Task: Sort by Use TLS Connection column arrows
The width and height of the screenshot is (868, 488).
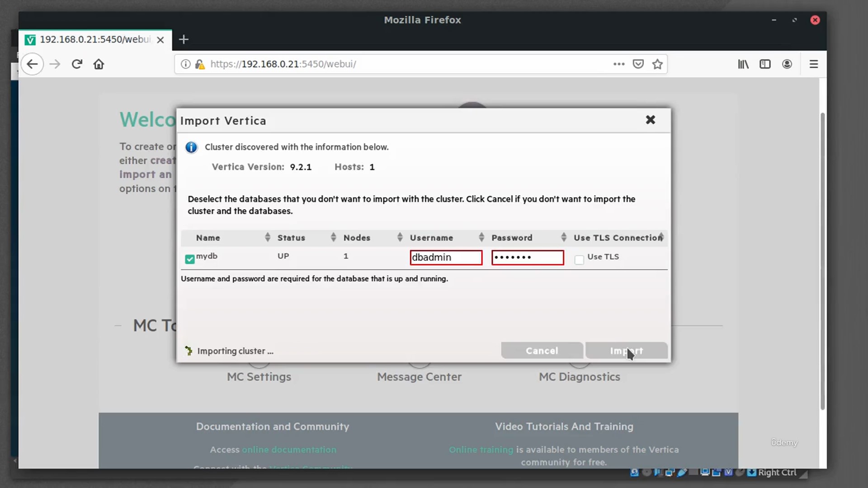Action: 661,237
